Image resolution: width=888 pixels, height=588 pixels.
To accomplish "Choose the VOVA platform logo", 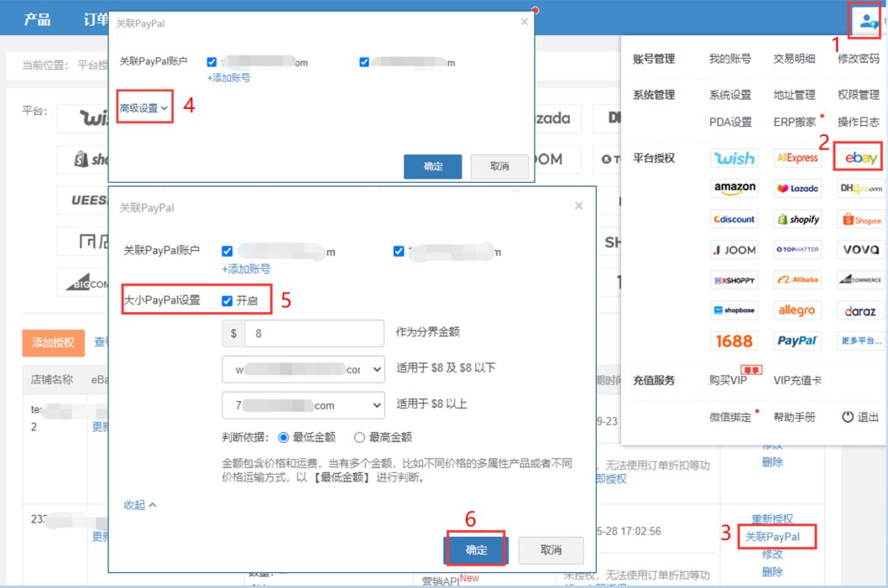I will pyautogui.click(x=861, y=250).
